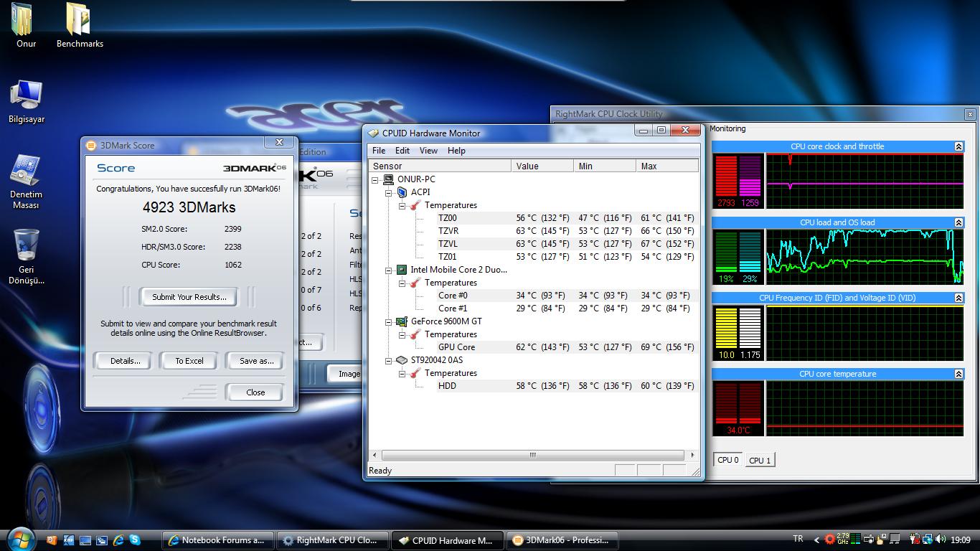Collapse the ONUR-PC tree node

[375, 179]
